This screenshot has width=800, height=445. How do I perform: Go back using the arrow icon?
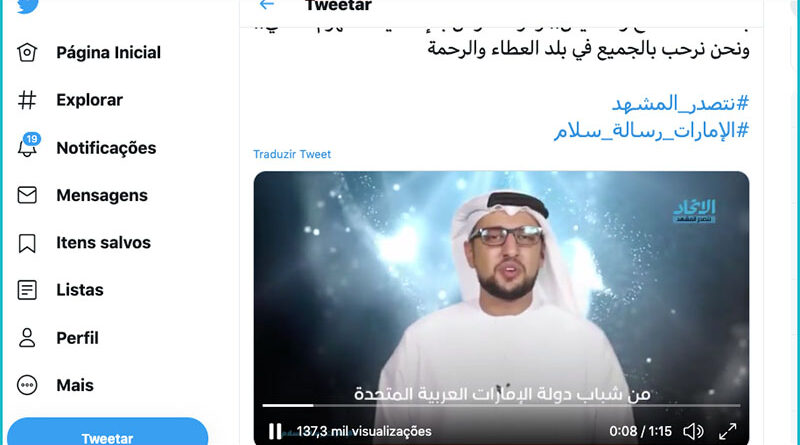pos(267,5)
